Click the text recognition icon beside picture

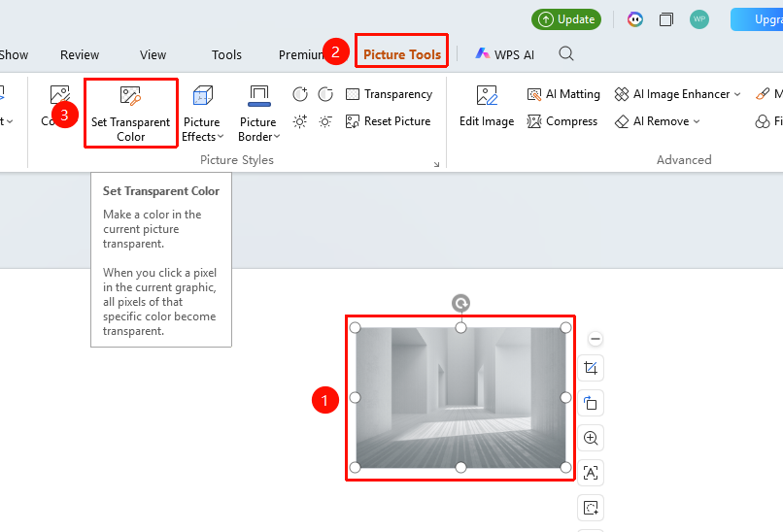(x=591, y=473)
